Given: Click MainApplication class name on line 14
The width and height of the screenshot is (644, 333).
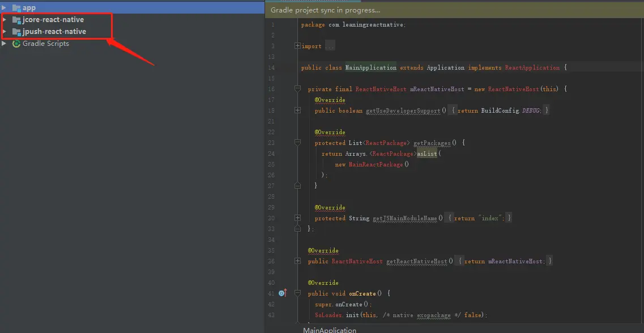Looking at the screenshot, I should (x=370, y=68).
